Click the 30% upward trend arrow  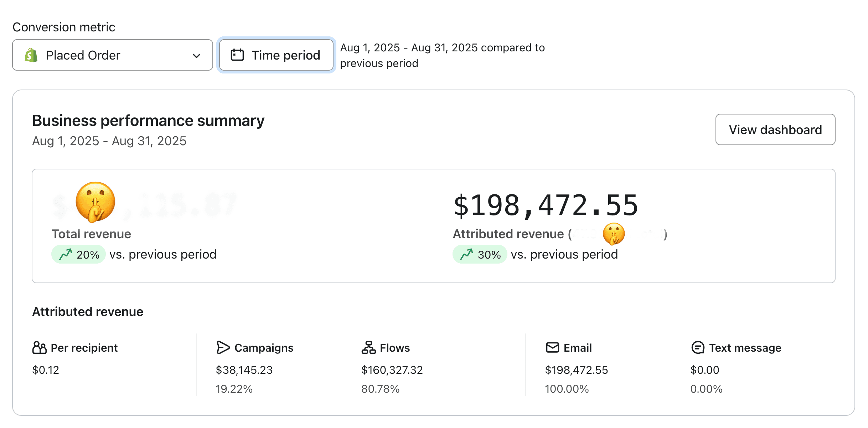coord(466,254)
